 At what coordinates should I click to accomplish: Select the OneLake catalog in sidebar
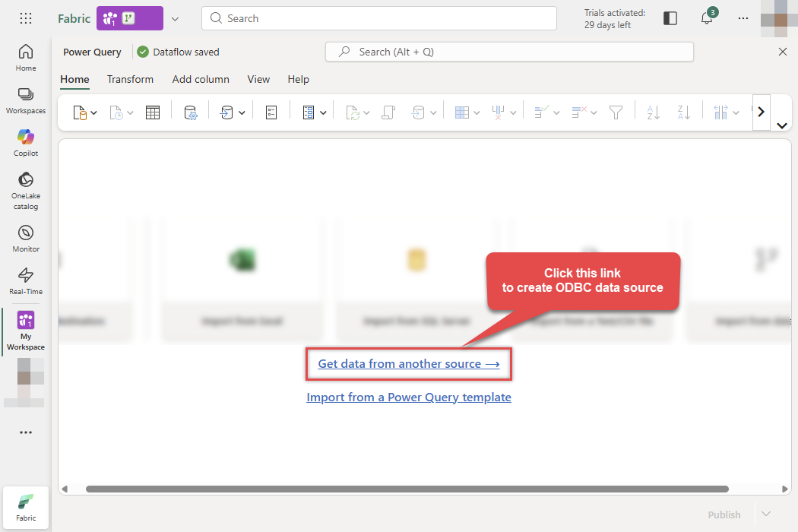pyautogui.click(x=25, y=185)
